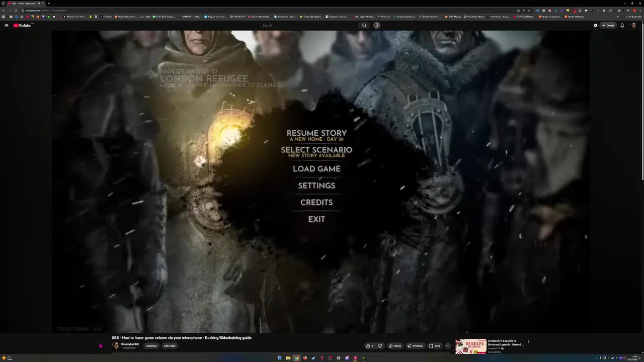Dislike the video with thumbs down
Screen dimensions: 644x362
point(380,346)
